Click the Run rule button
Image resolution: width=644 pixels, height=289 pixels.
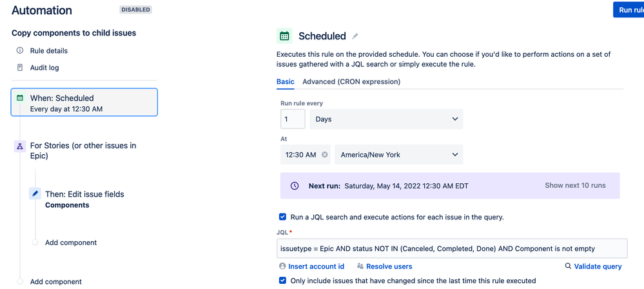point(629,10)
